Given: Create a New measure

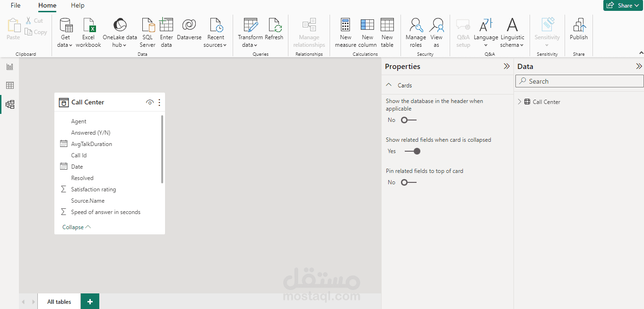Looking at the screenshot, I should (346, 33).
